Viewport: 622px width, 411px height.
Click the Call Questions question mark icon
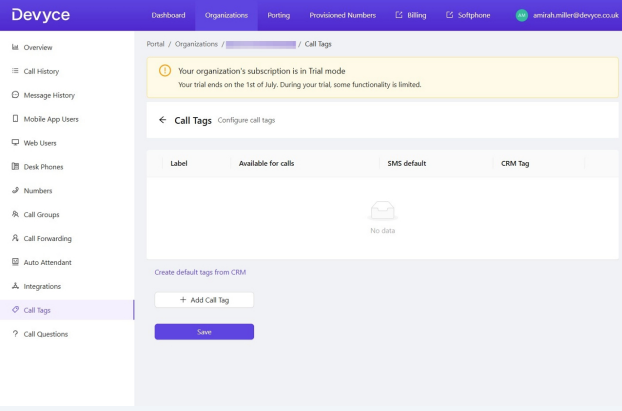click(15, 333)
